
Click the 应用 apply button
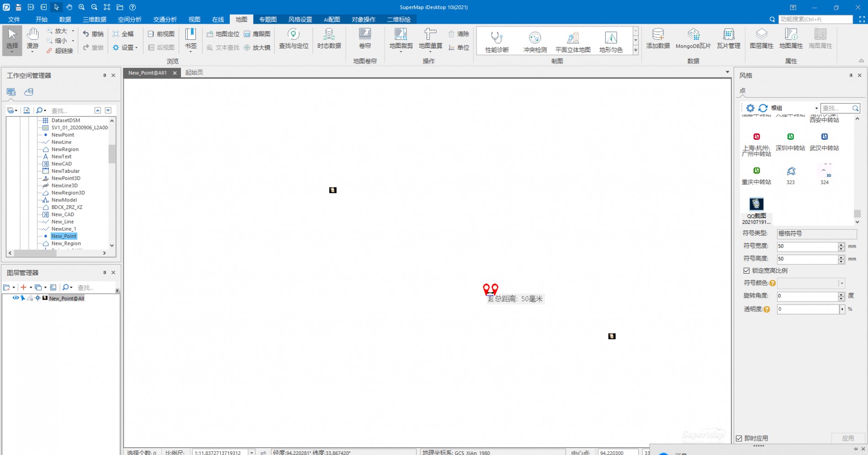pos(848,438)
